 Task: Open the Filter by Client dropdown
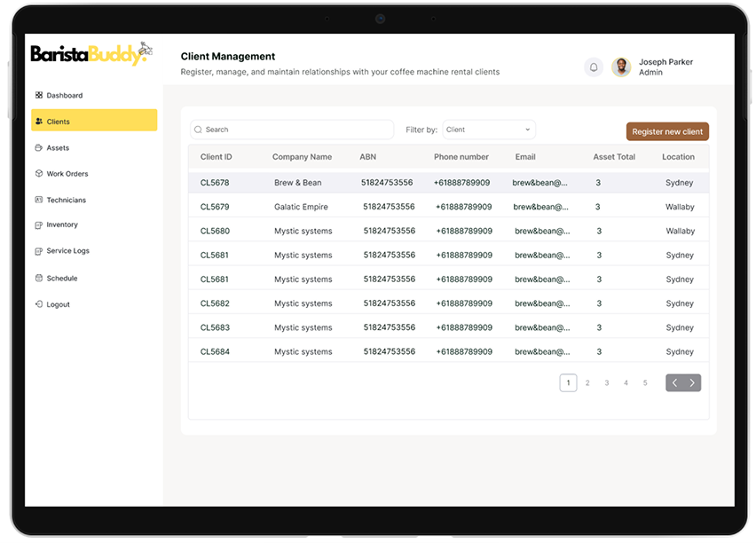[489, 130]
